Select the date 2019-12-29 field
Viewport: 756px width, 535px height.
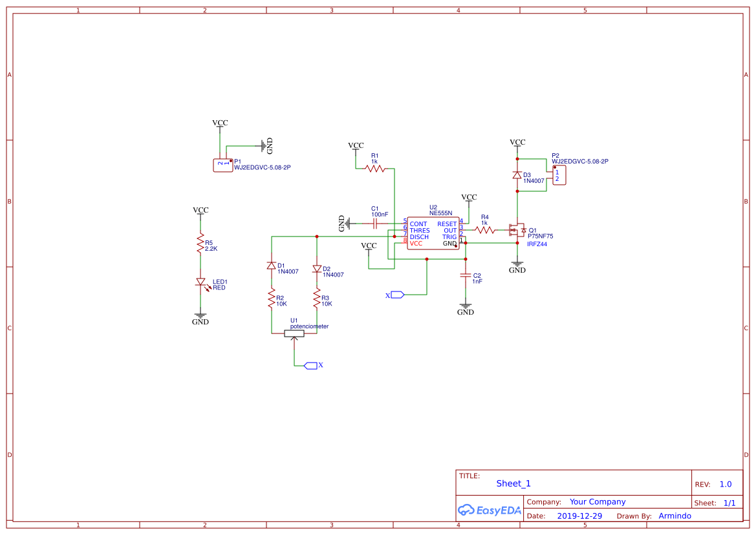pyautogui.click(x=579, y=516)
